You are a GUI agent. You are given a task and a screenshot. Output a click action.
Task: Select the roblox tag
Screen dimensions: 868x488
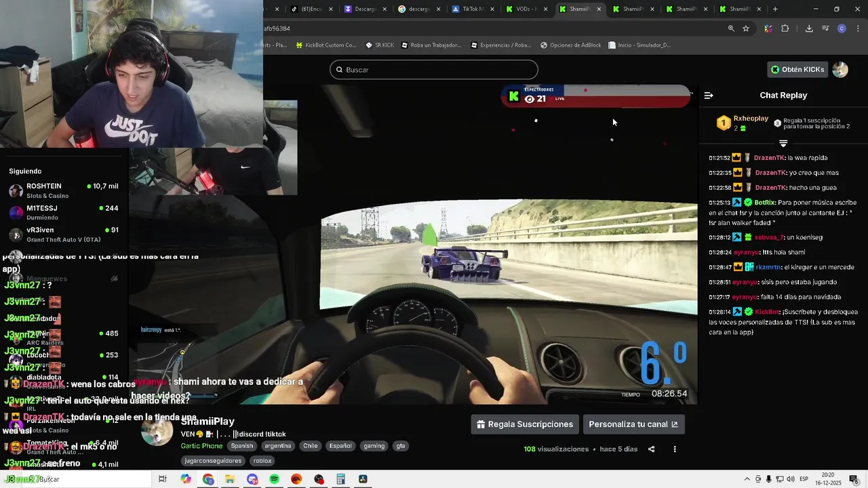(x=262, y=461)
